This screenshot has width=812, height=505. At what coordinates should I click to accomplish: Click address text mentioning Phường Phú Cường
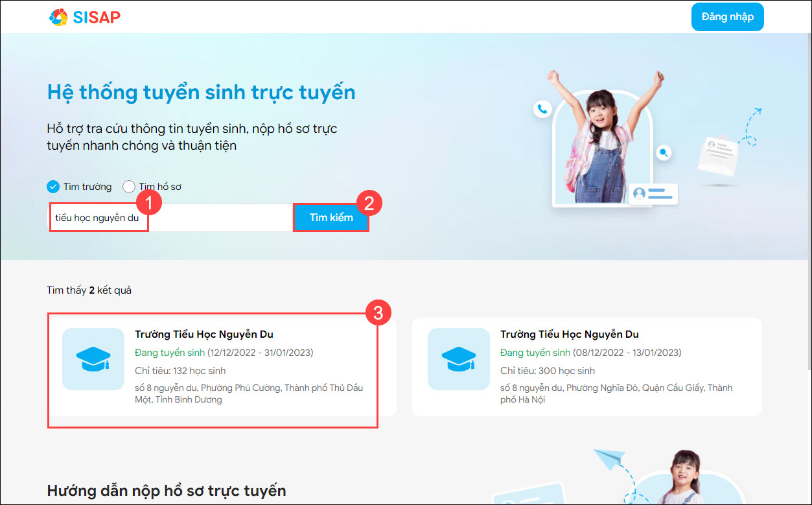tap(249, 393)
